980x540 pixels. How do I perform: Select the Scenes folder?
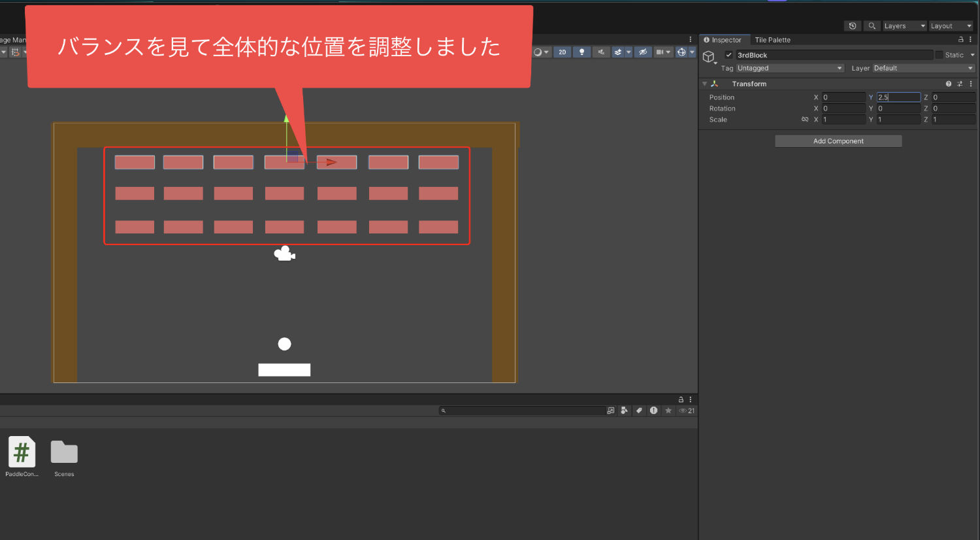tap(64, 458)
